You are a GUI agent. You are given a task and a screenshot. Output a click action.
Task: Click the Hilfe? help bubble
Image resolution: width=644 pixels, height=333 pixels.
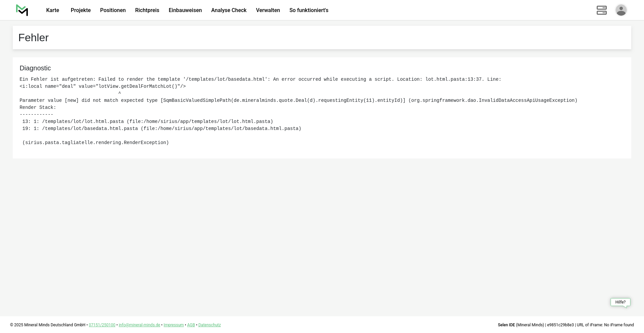tap(620, 302)
